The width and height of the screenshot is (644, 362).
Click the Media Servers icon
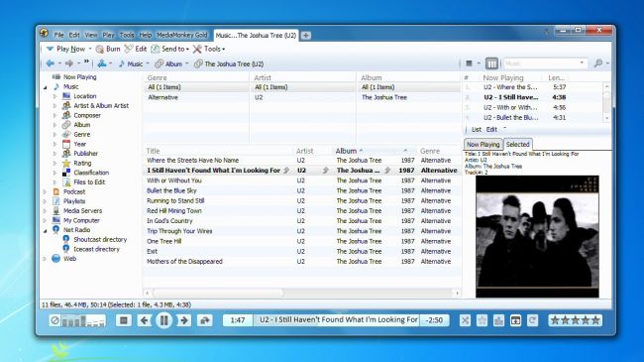(56, 210)
